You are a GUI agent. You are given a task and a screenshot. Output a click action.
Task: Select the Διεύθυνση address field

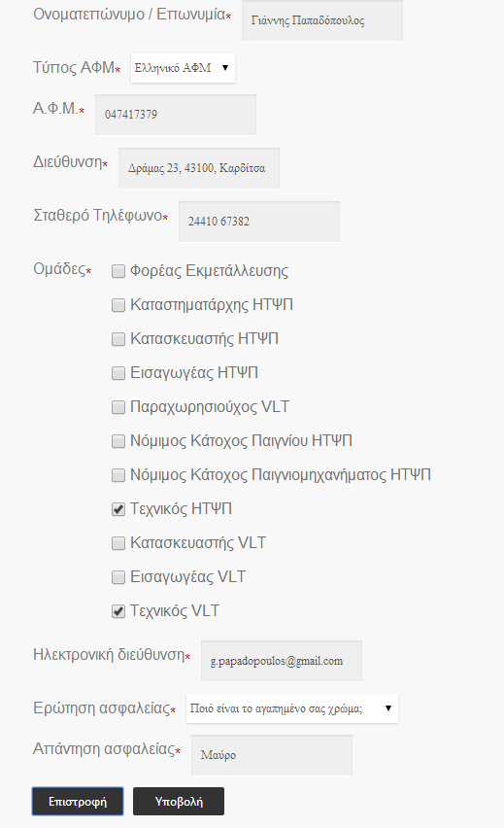tap(199, 168)
